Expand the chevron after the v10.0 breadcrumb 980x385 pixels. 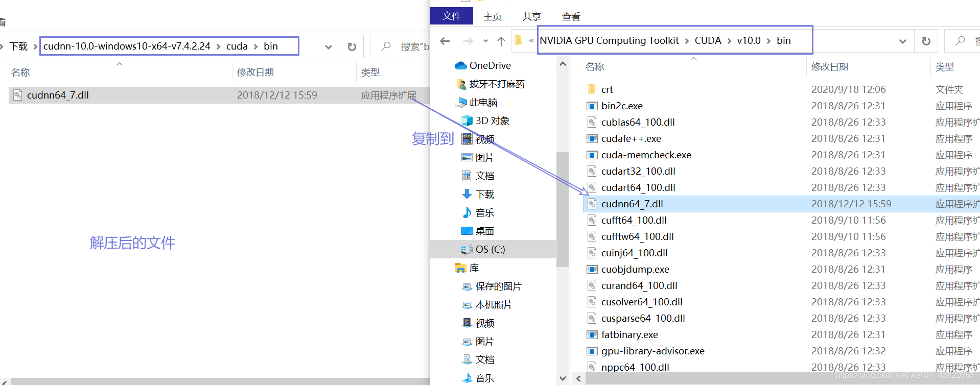pos(768,41)
